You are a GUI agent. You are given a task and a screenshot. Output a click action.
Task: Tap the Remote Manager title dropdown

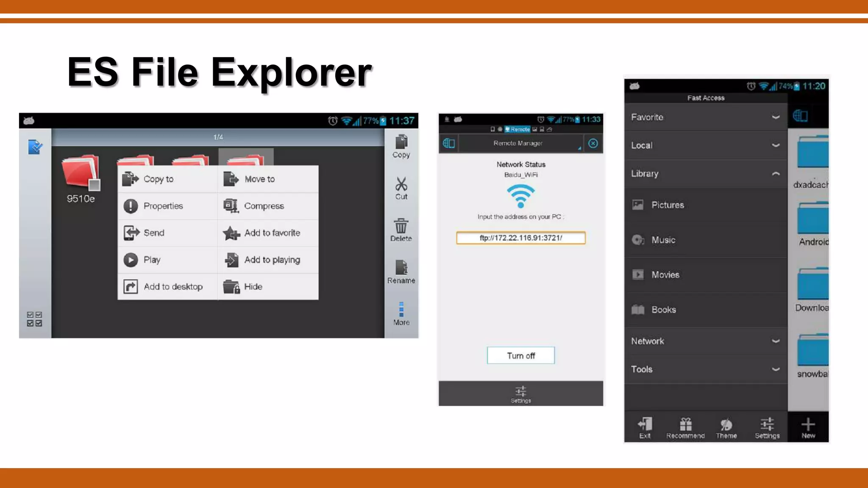(521, 143)
